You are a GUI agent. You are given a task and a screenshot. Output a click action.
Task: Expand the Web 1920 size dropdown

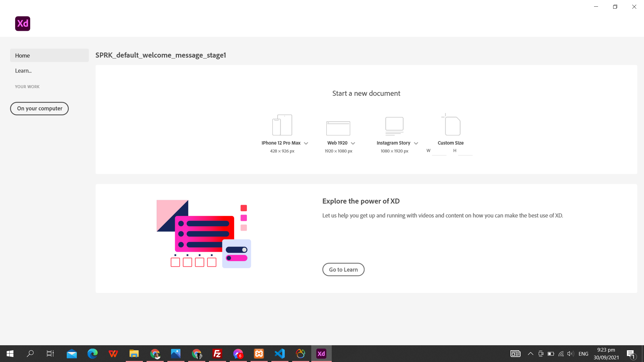click(x=353, y=143)
